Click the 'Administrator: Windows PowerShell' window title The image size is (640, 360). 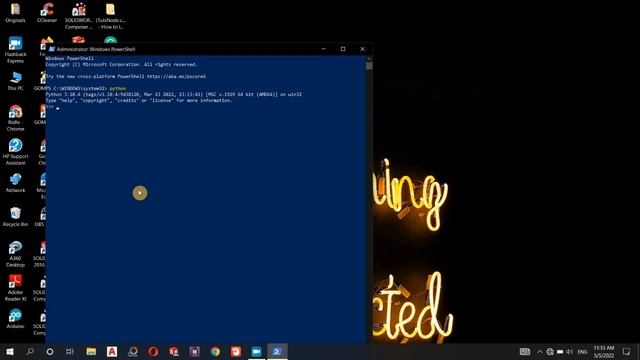coord(96,49)
